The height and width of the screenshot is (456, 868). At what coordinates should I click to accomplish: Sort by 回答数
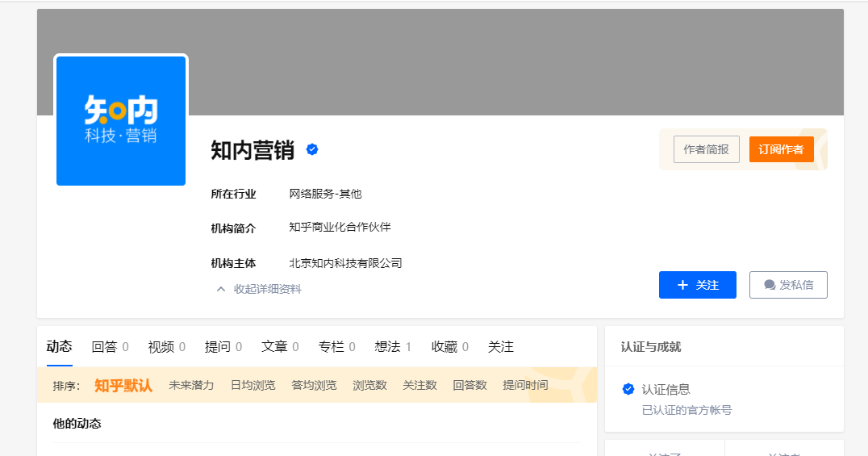[x=469, y=385]
